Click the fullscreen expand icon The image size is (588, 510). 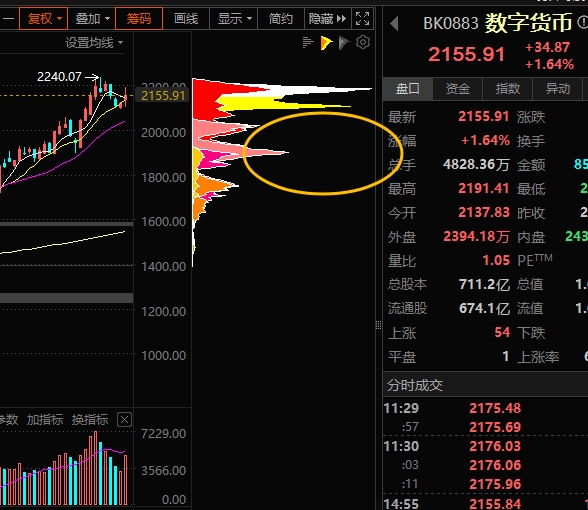pyautogui.click(x=362, y=18)
